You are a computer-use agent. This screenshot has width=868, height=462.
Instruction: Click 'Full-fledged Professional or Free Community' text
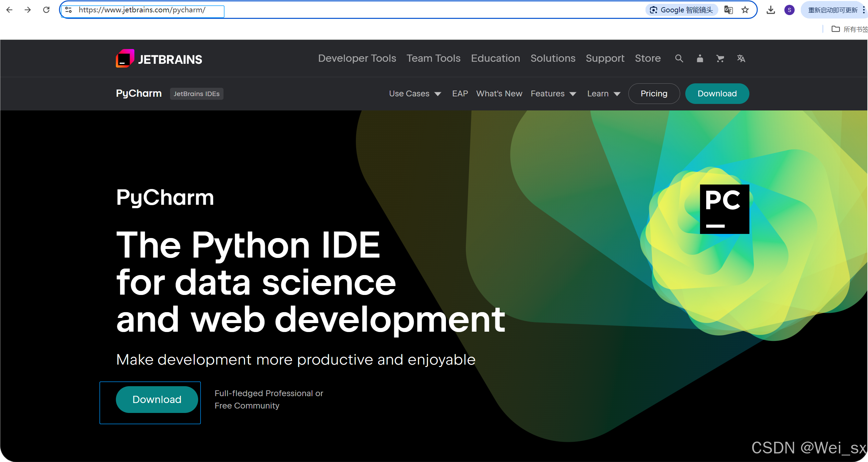click(x=269, y=400)
